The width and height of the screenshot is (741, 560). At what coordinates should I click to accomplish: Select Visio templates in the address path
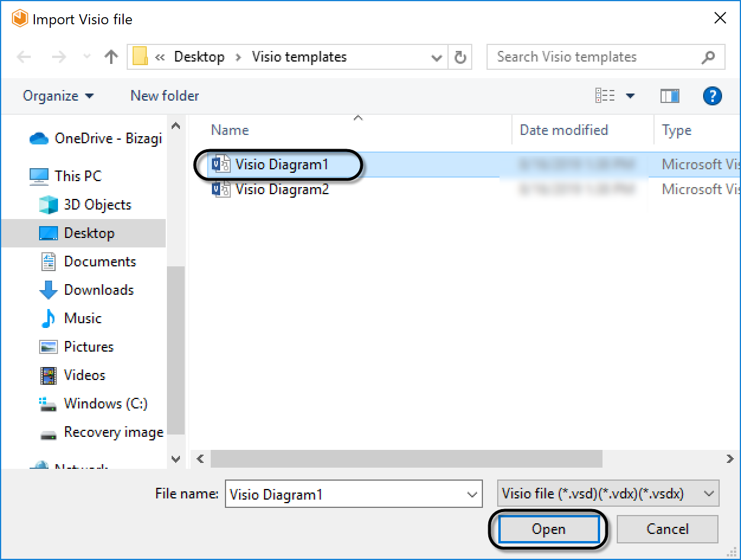[299, 57]
